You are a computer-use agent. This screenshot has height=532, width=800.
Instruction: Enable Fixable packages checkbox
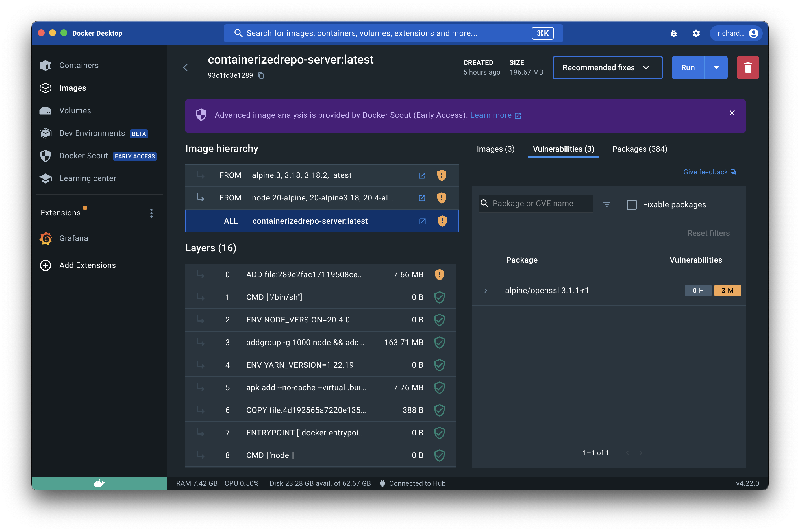click(631, 205)
